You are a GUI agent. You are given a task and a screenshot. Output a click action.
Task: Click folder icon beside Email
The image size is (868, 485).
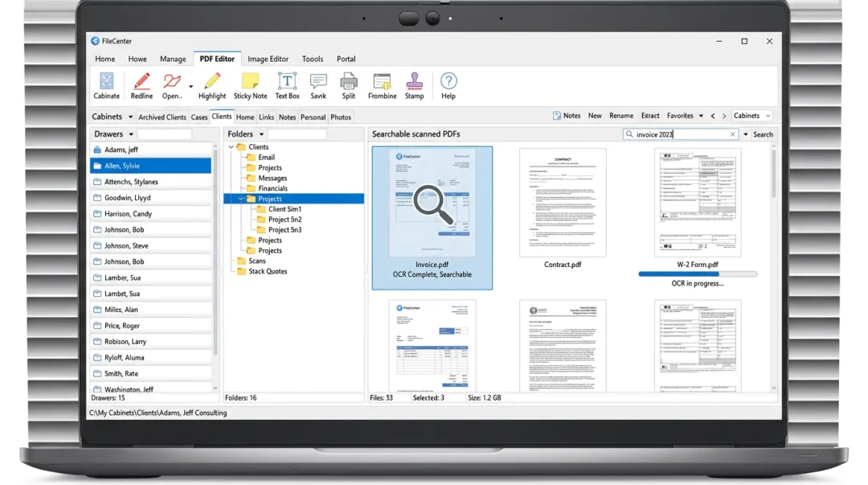tap(251, 158)
